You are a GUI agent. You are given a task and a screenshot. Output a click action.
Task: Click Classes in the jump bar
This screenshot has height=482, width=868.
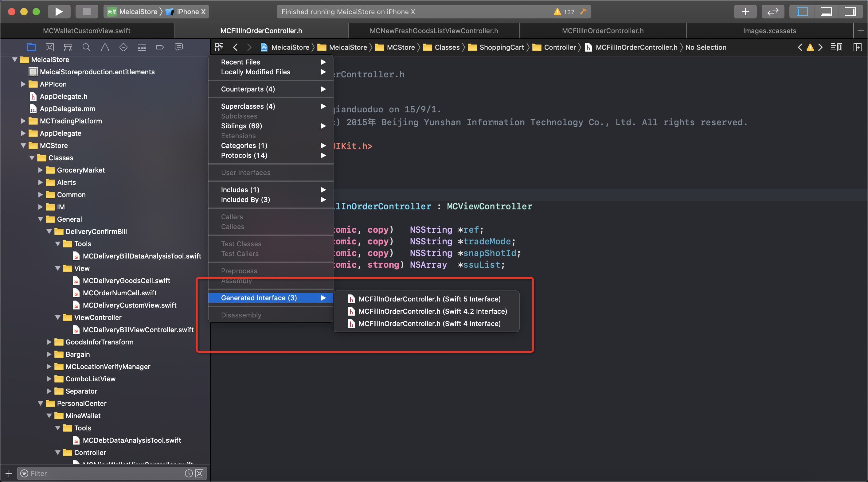pos(441,47)
